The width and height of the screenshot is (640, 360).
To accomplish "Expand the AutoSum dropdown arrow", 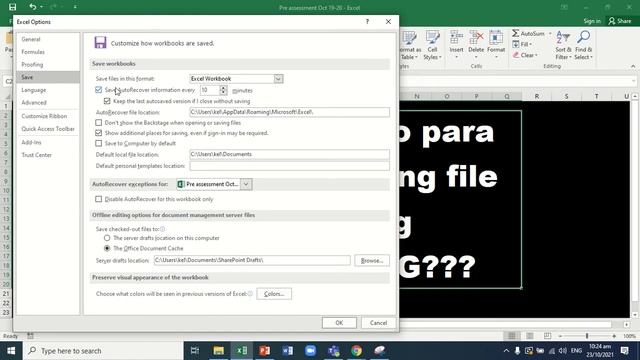I will coord(550,33).
